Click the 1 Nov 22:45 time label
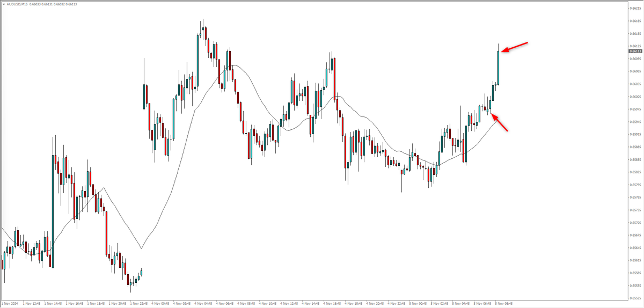This screenshot has height=308, width=644. click(138, 304)
